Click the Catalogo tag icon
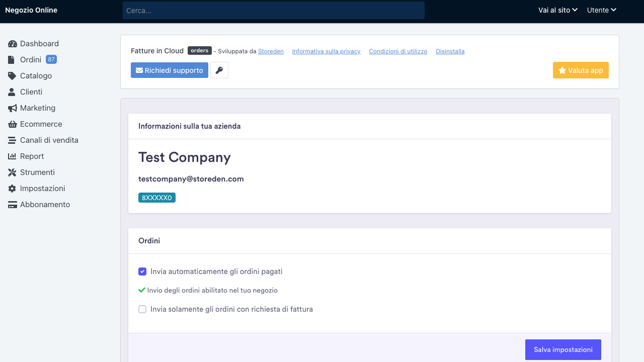Image resolution: width=644 pixels, height=362 pixels. pyautogui.click(x=12, y=76)
